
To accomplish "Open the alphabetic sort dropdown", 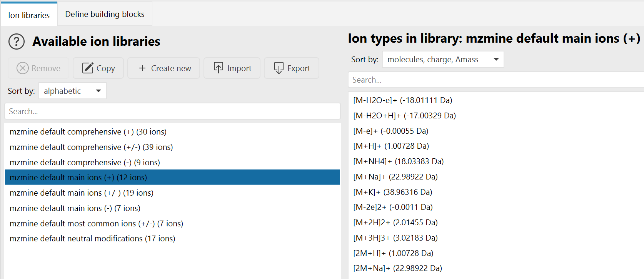I will tap(72, 91).
